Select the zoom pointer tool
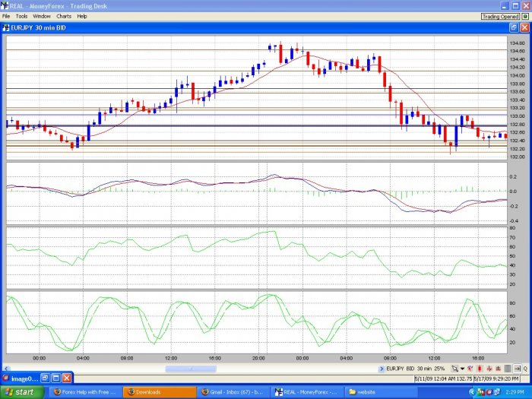Image resolution: width=532 pixels, height=399 pixels. (x=454, y=369)
